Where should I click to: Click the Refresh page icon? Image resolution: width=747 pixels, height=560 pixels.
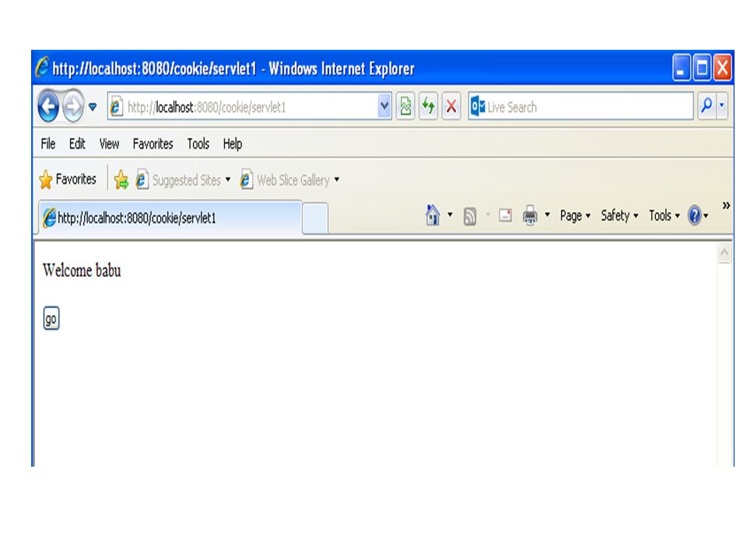[x=428, y=107]
